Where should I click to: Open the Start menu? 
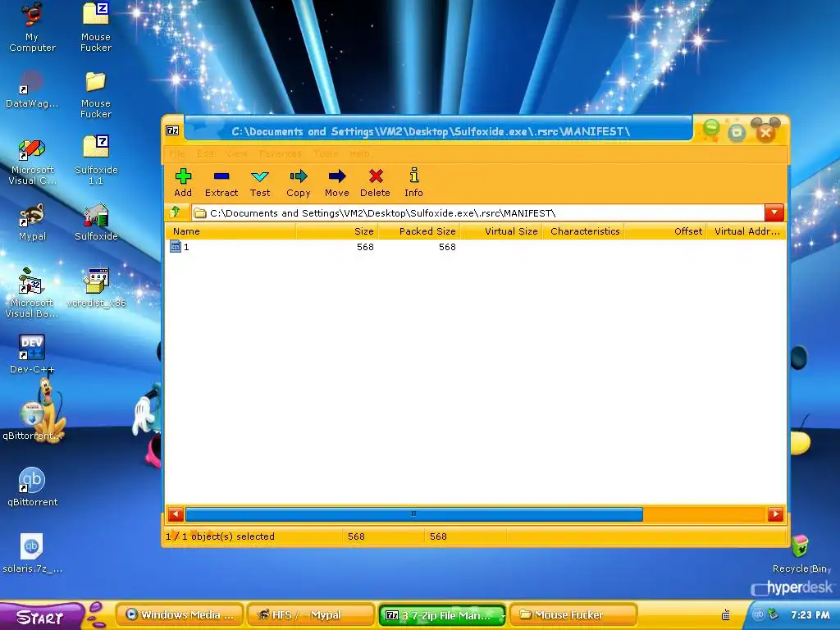click(x=41, y=617)
